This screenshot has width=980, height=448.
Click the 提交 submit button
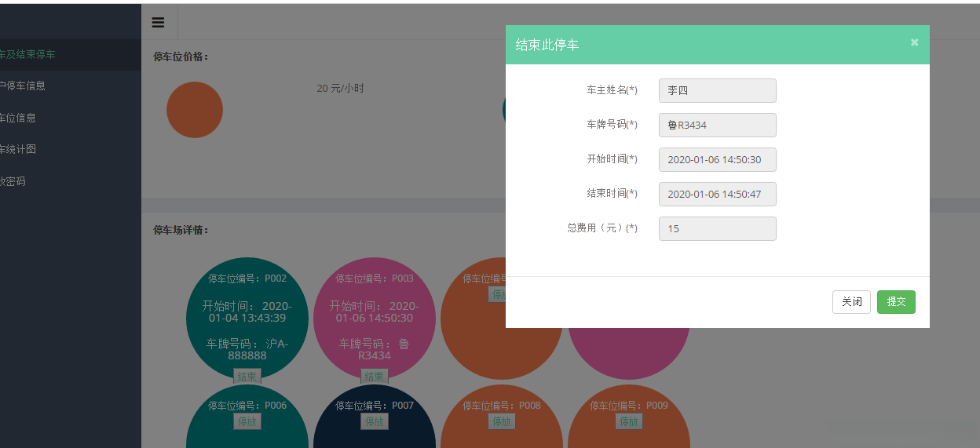896,302
